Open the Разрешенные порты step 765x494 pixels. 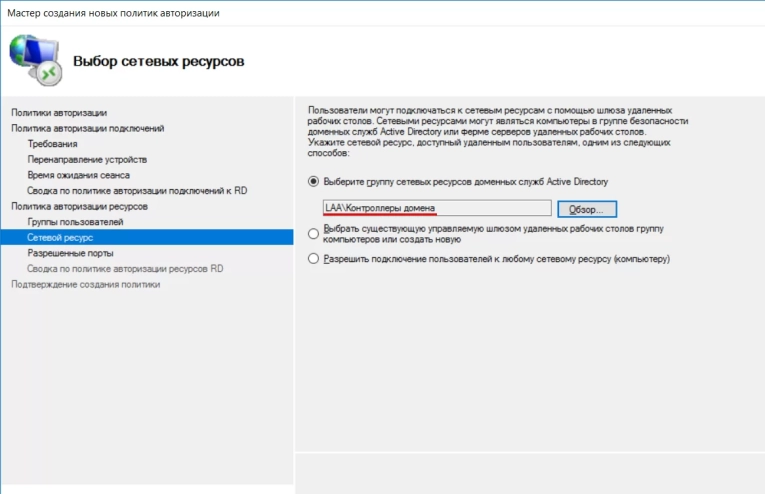pyautogui.click(x=71, y=253)
